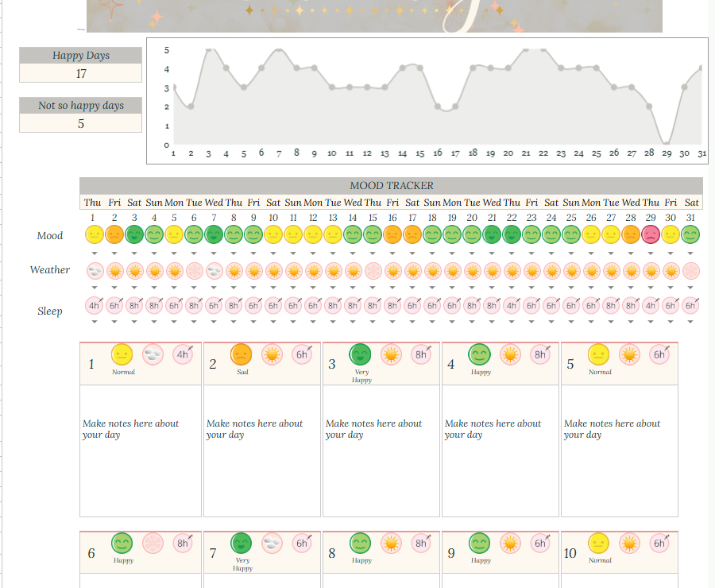Click the orange sad face in day 2 card
The height and width of the screenshot is (588, 715).
(x=242, y=354)
